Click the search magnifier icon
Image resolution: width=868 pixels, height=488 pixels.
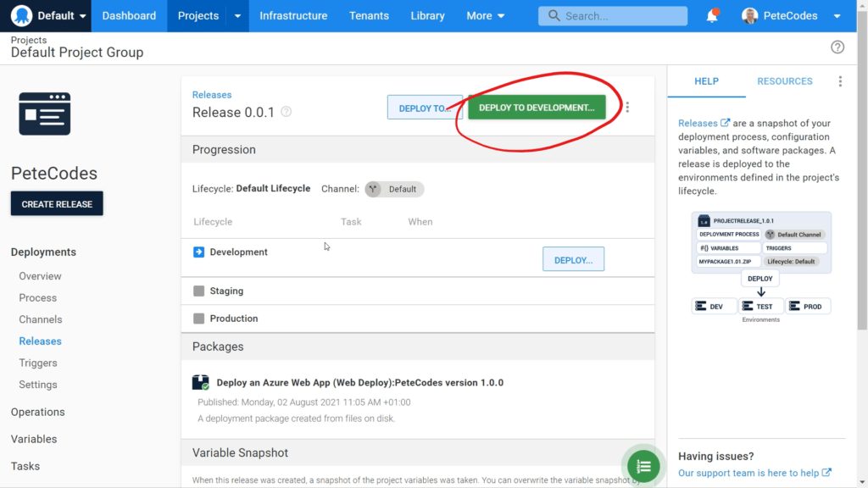click(x=554, y=15)
